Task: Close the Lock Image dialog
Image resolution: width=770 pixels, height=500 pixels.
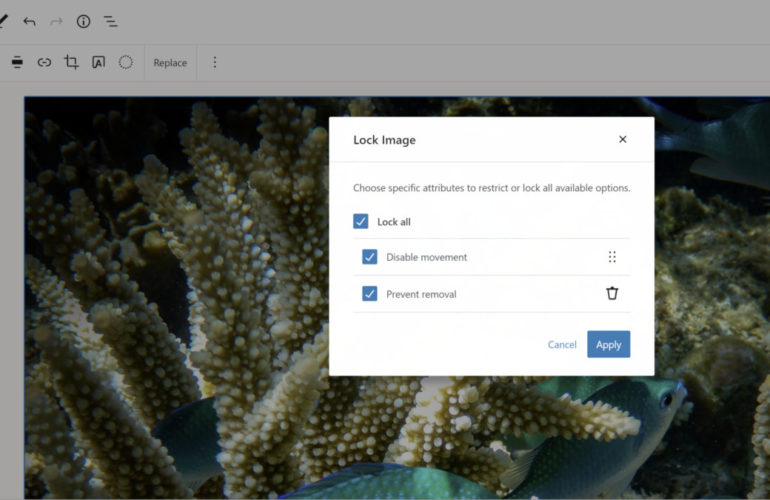Action: pyautogui.click(x=623, y=139)
